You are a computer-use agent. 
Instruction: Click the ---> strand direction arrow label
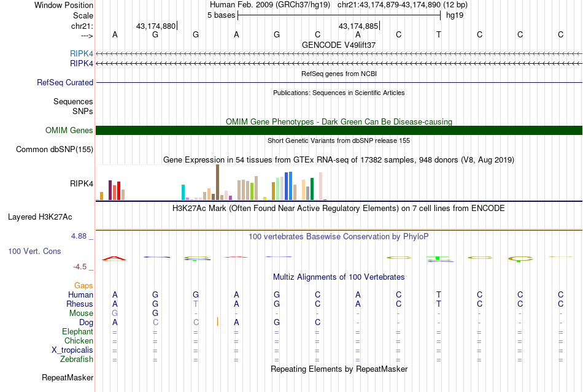tap(87, 36)
